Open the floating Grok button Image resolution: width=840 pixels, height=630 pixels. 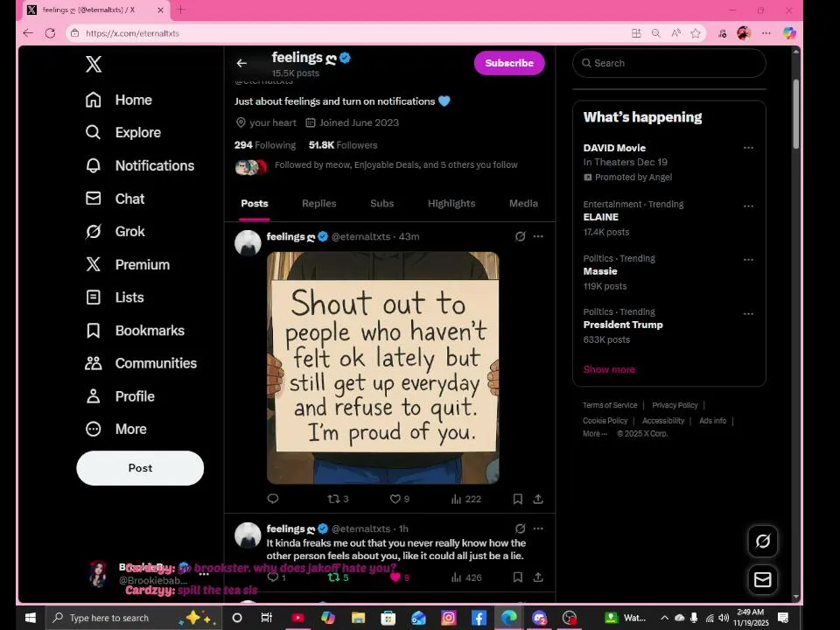click(763, 541)
